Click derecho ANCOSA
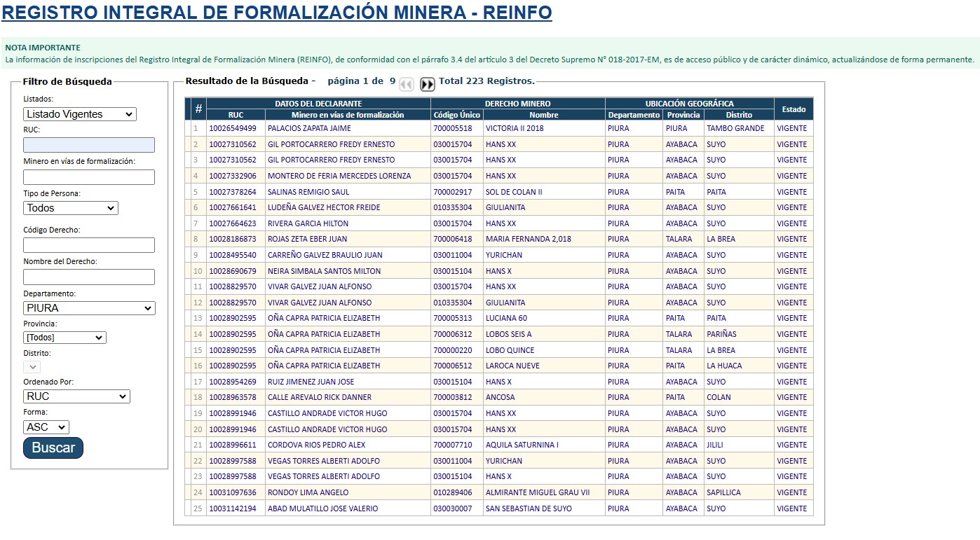This screenshot has width=980, height=540. 500,398
